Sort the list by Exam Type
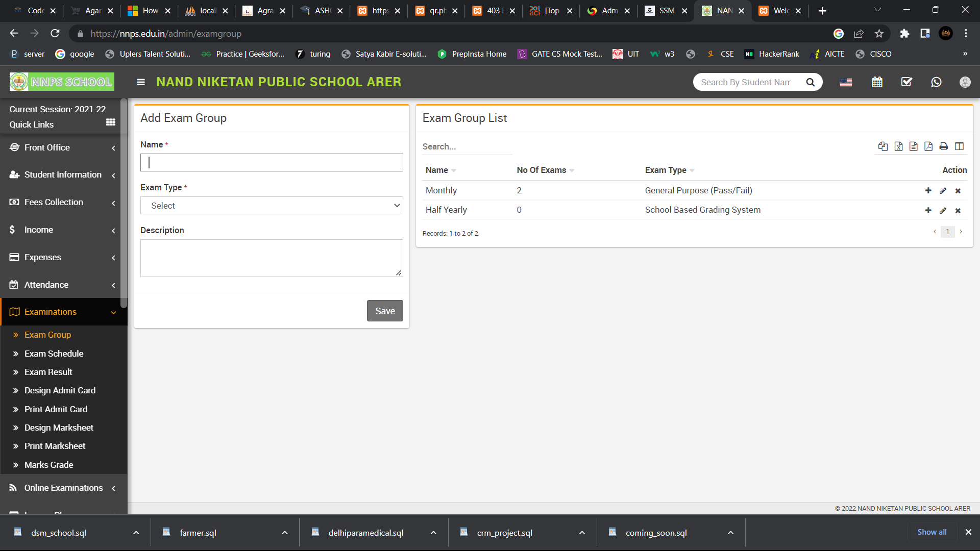This screenshot has height=551, width=980. (669, 170)
